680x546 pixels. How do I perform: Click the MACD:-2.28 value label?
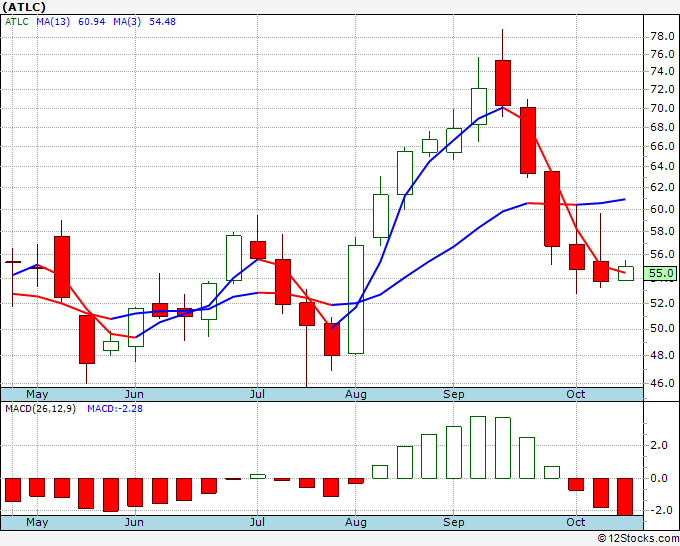point(115,409)
